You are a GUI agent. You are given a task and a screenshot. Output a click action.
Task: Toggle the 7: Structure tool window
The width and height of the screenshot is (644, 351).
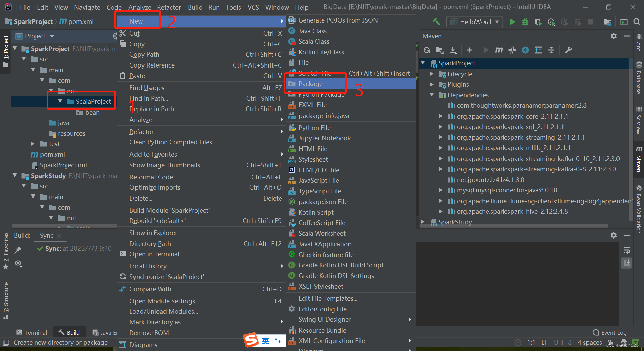6,301
